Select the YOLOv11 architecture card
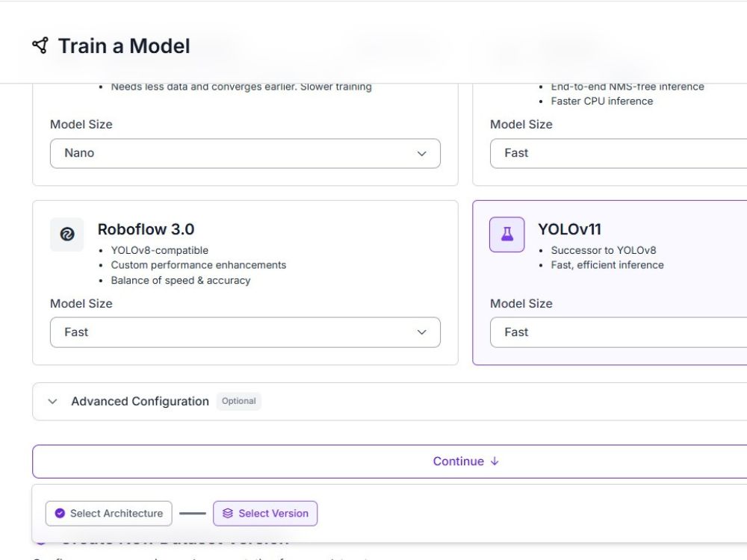Screen dimensions: 747x560 pyautogui.click(x=610, y=283)
